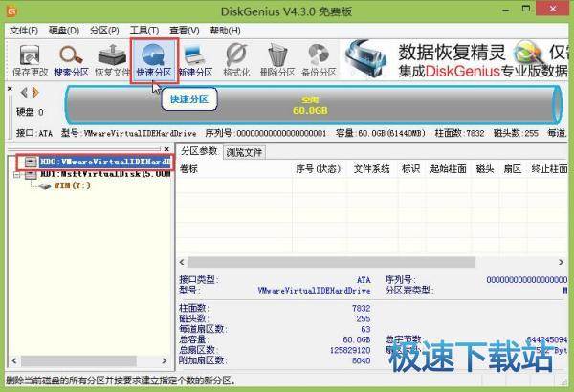
Task: Click the 附加扇区数 value 8040
Action: (362, 360)
